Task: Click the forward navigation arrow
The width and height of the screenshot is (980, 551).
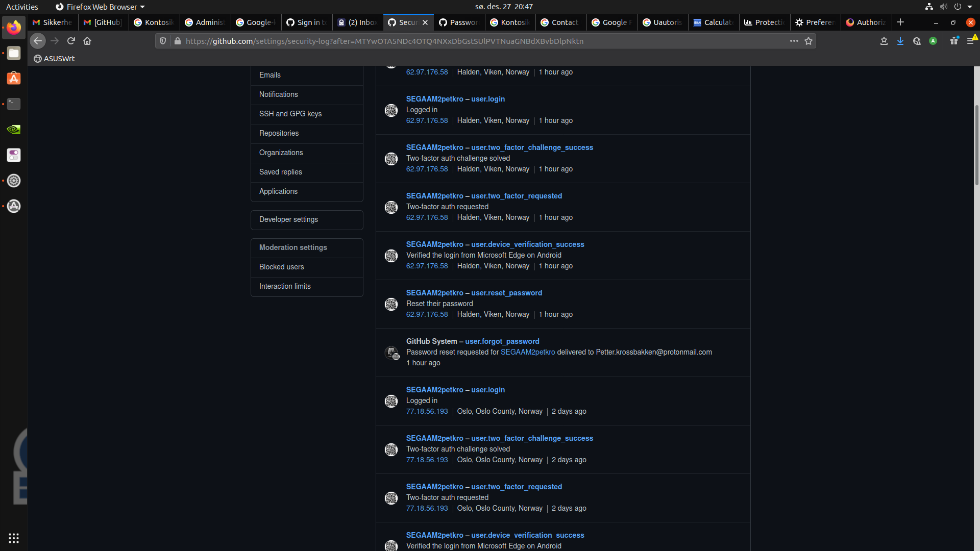Action: [x=55, y=41]
